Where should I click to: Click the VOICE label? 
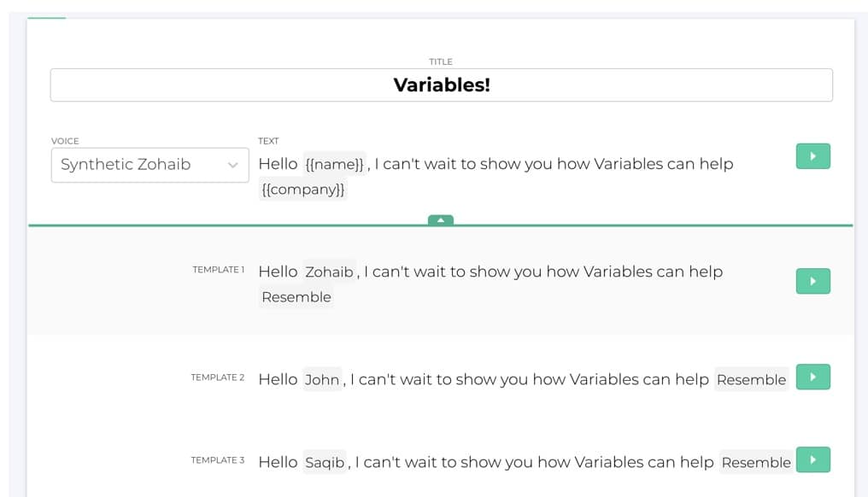coord(65,141)
